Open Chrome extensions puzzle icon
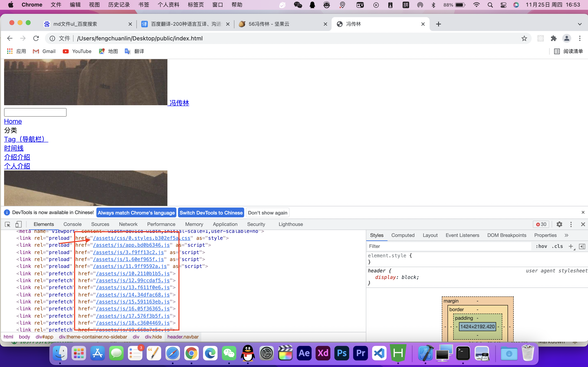Viewport: 588px width, 367px height. pyautogui.click(x=553, y=38)
